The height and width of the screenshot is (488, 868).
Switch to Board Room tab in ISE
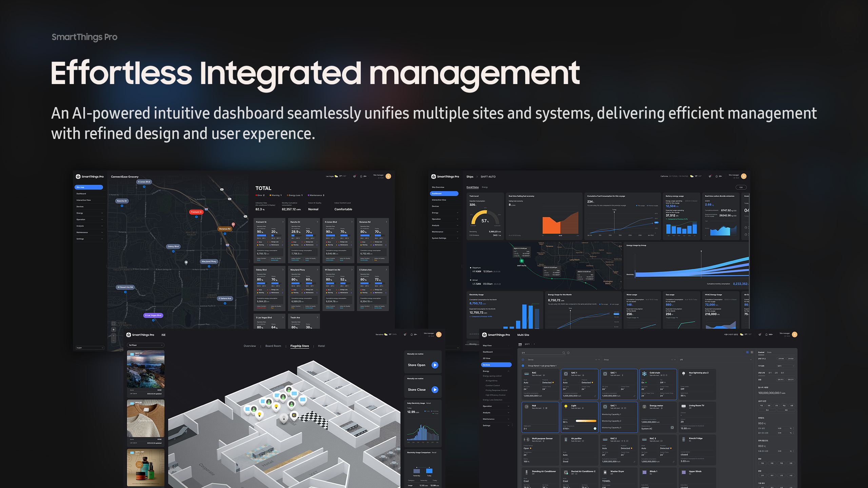[273, 346]
